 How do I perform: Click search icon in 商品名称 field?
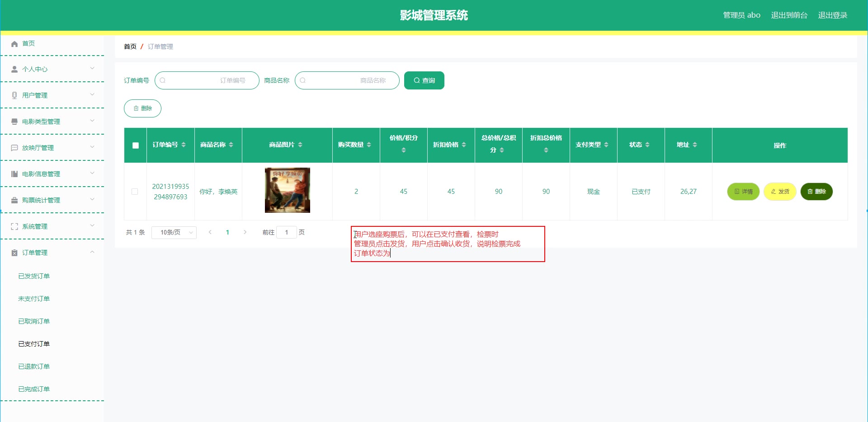point(303,80)
